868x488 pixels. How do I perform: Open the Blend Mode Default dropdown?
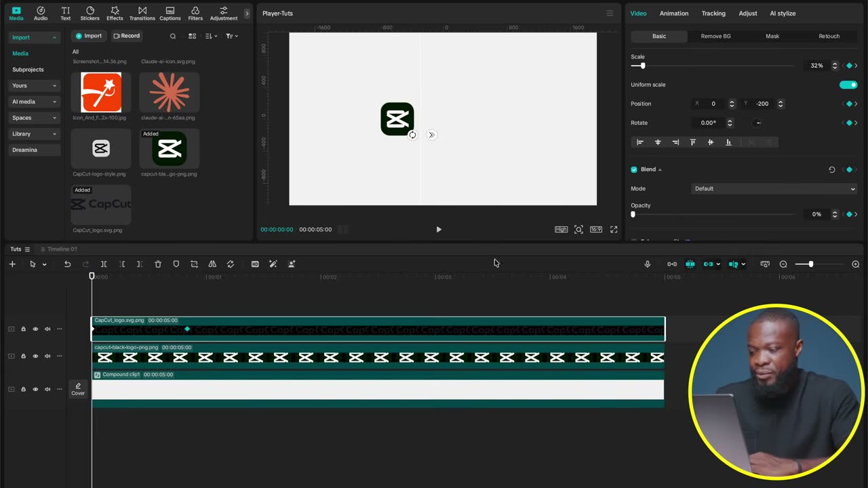click(774, 188)
